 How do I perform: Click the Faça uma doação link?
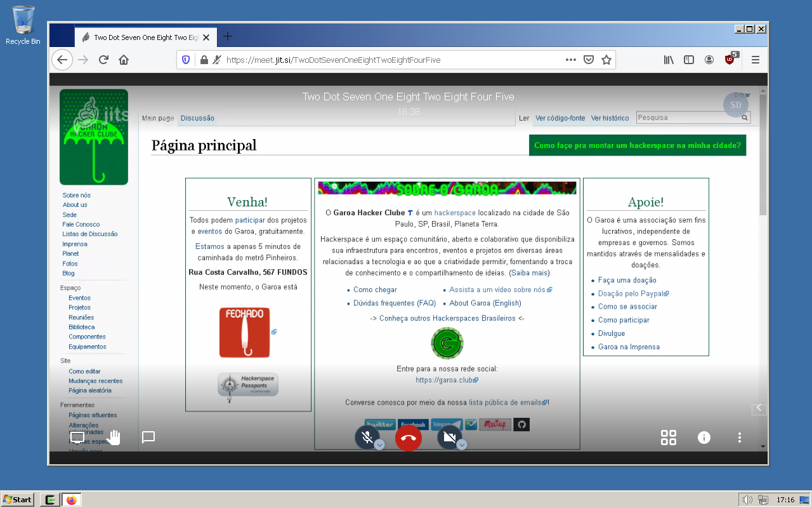(x=627, y=280)
